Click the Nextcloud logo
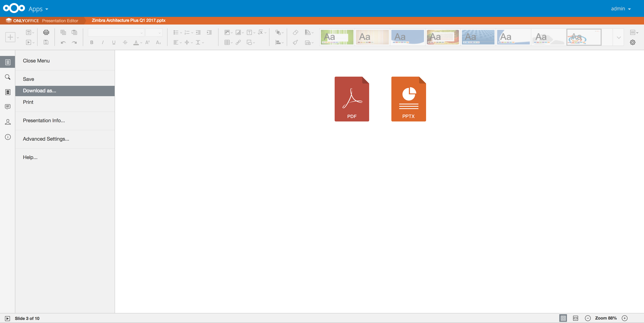 14,8
